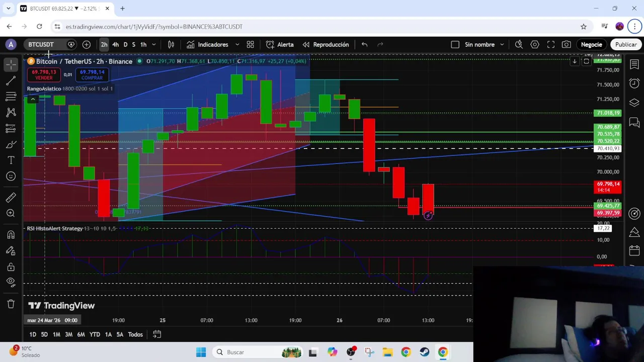Hide all drawings with eye icon
The width and height of the screenshot is (644, 362).
(x=11, y=282)
